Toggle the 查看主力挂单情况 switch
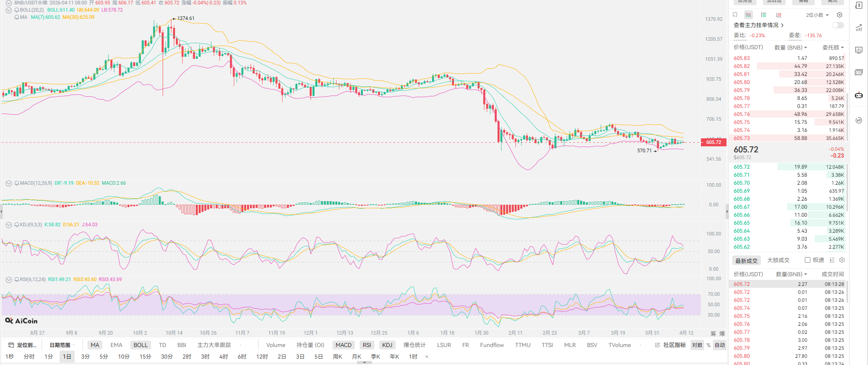The height and width of the screenshot is (365, 868). 838,25
